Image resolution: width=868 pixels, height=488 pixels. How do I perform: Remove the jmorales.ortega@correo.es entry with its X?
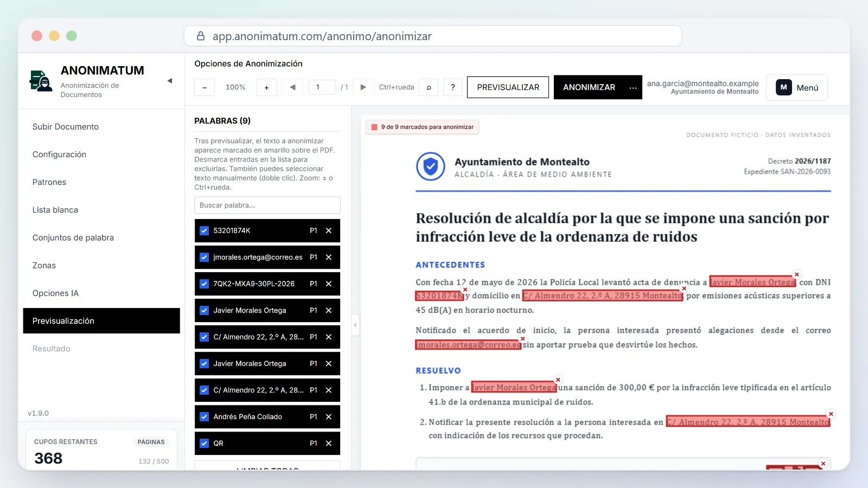[x=329, y=257]
